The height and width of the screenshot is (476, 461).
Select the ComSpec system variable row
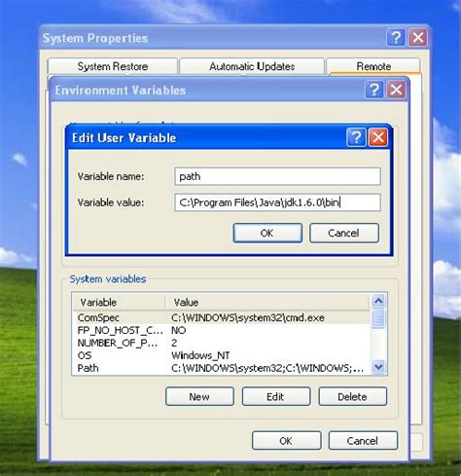[222, 317]
